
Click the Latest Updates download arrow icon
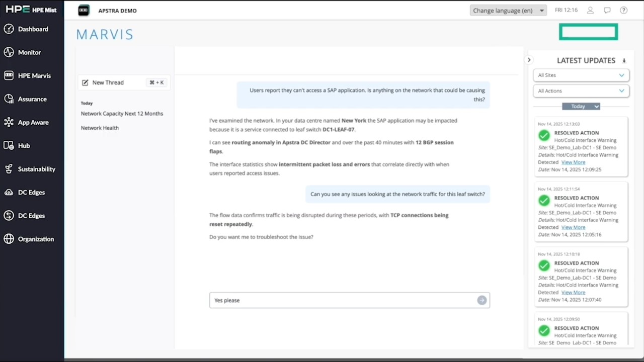[624, 61]
